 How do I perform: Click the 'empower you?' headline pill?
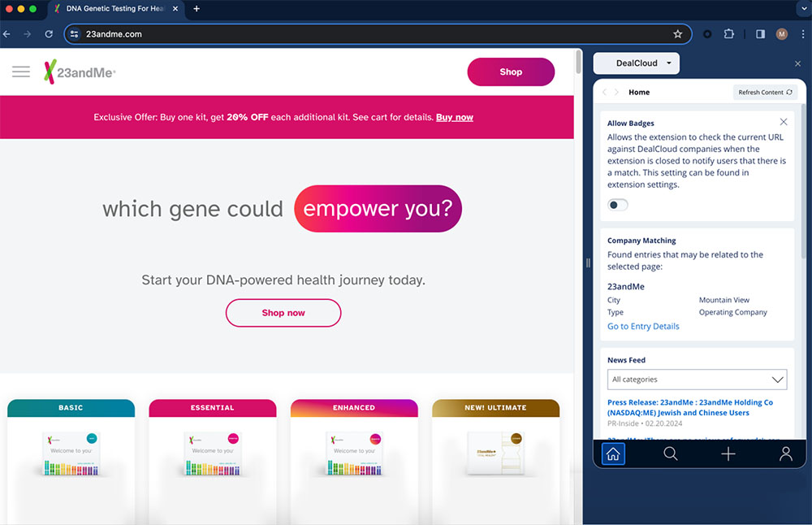[378, 209]
